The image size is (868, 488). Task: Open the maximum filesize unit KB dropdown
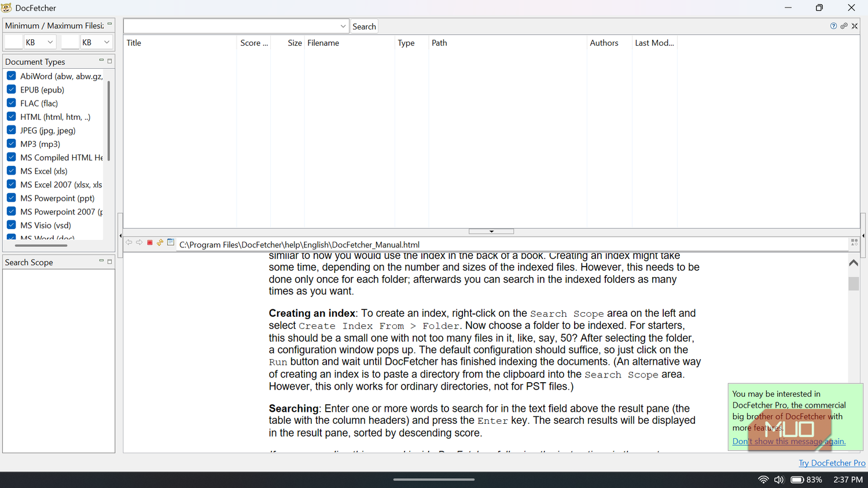(96, 42)
